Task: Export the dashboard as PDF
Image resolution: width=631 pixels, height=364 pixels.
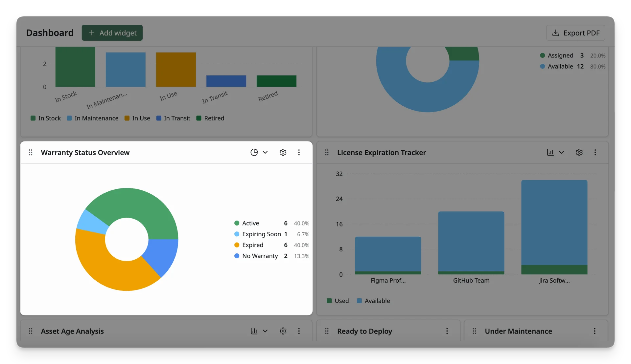Action: pos(575,33)
